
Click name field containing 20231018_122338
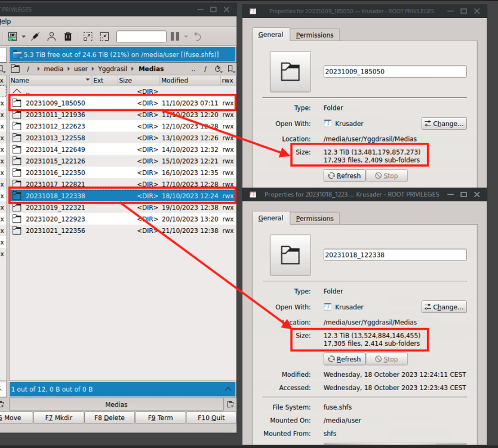(395, 255)
